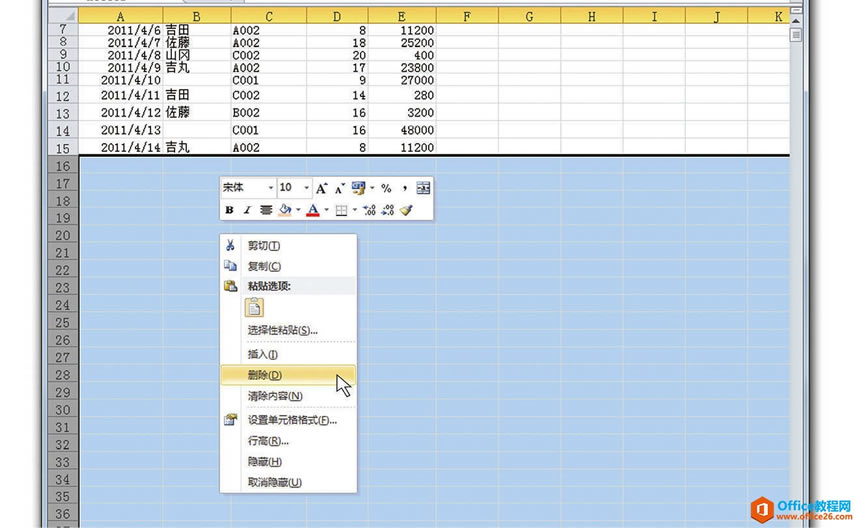This screenshot has height=528, width=856.
Task: Select the format painter brush
Action: 406,210
